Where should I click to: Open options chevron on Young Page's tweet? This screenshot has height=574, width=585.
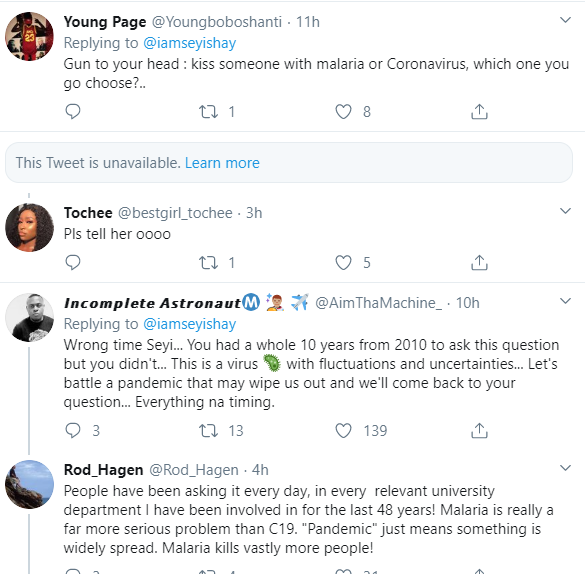pos(566,20)
